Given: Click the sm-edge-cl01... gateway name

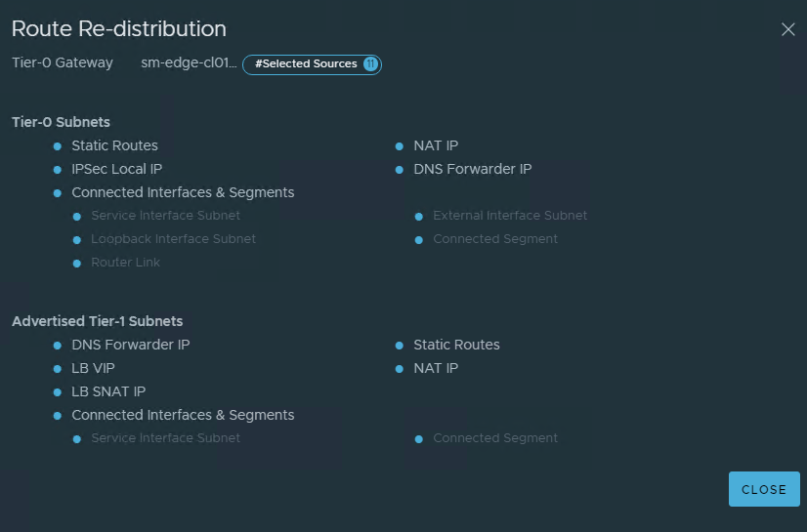Looking at the screenshot, I should (189, 62).
